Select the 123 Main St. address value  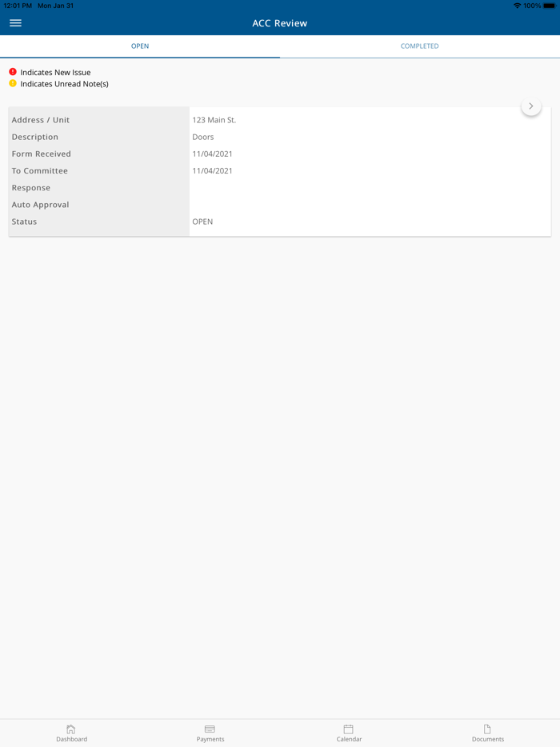pyautogui.click(x=214, y=120)
